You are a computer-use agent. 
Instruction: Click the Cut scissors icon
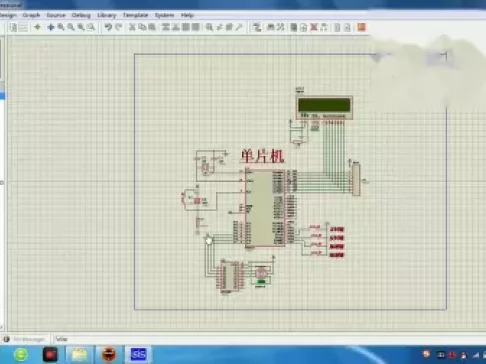tap(132, 27)
